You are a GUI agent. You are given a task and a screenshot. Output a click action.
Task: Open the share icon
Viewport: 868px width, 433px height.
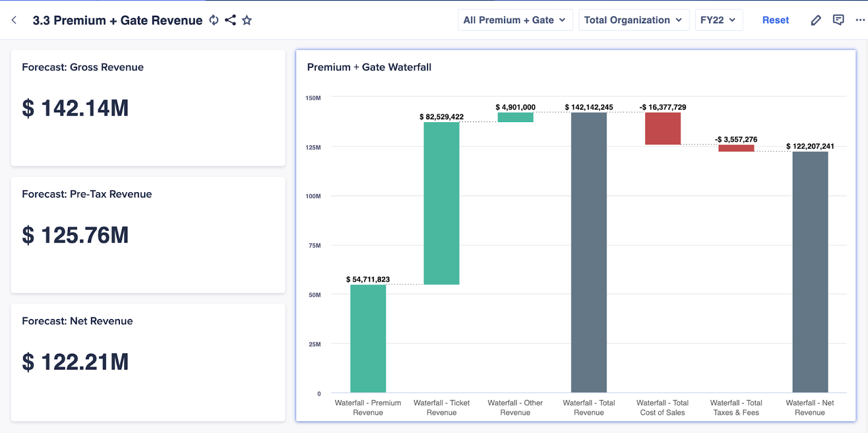[x=231, y=20]
